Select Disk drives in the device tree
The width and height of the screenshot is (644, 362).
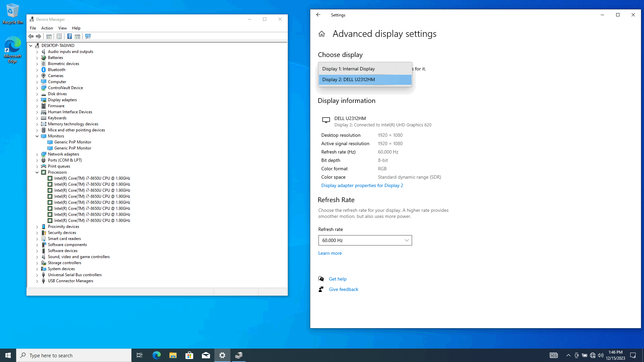(57, 94)
